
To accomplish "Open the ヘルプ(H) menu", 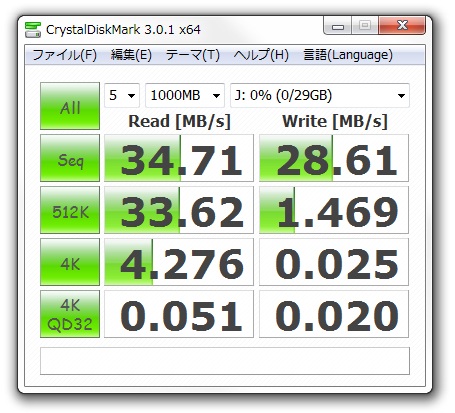I will click(x=261, y=55).
